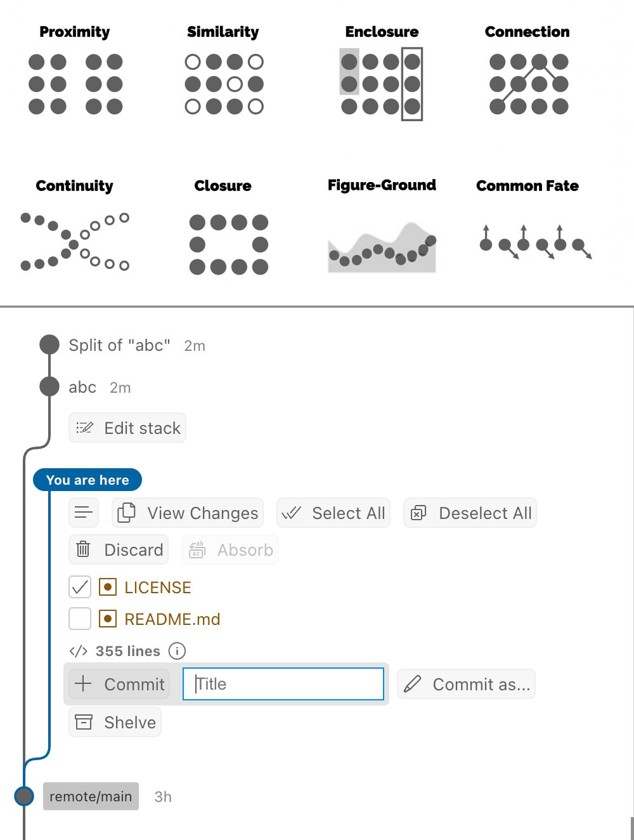634x840 pixels.
Task: Click the info icon beside 355 lines
Action: point(177,651)
